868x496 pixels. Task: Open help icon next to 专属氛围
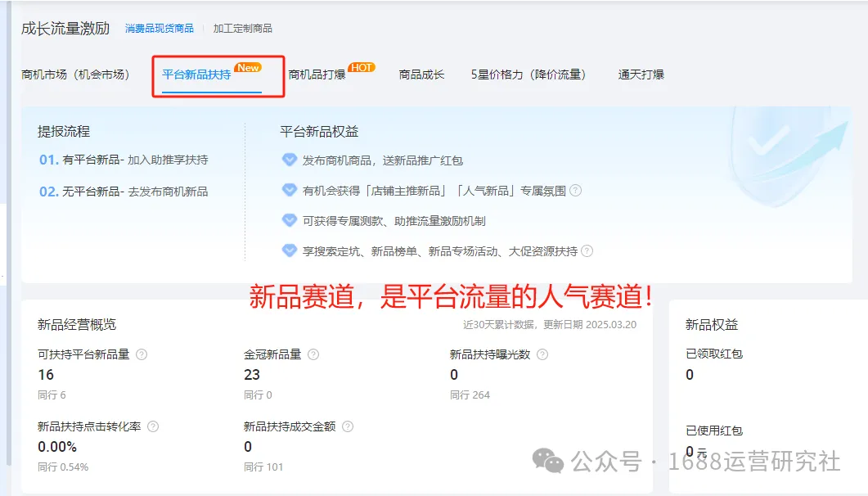[576, 191]
